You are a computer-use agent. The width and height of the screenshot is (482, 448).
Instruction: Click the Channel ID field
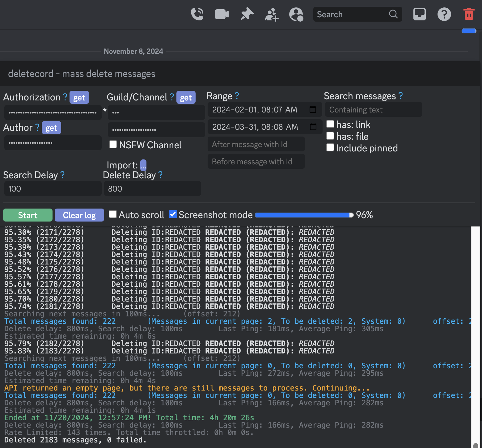pyautogui.click(x=156, y=130)
